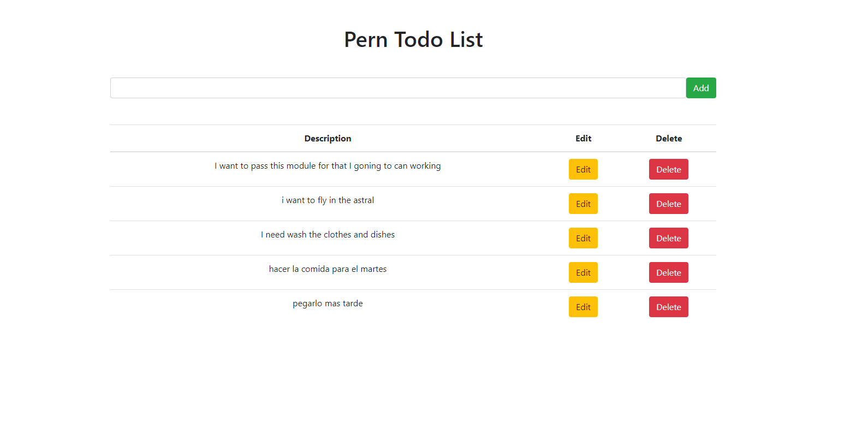868x434 pixels.
Task: Delete the 'fly in the astral' todo
Action: coord(669,204)
